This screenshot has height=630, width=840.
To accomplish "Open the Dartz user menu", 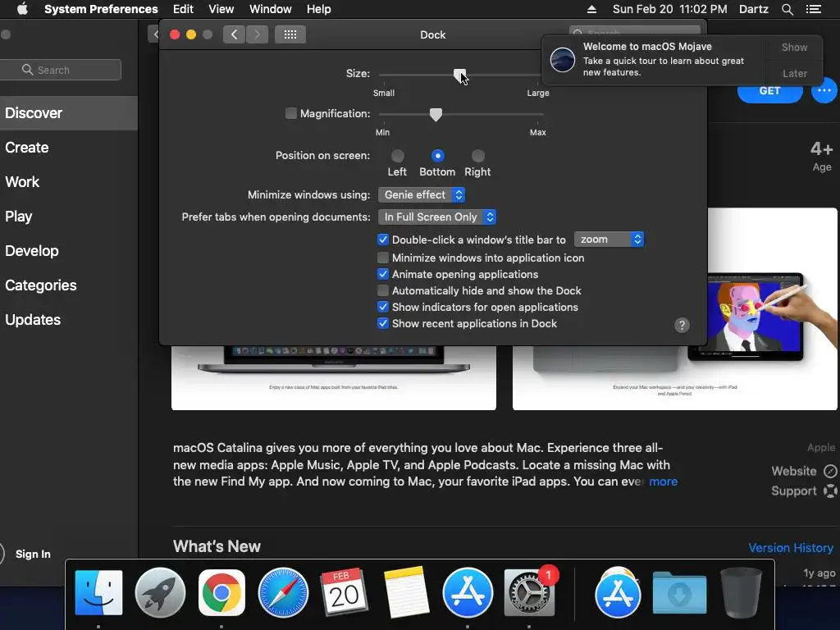I will [x=754, y=9].
